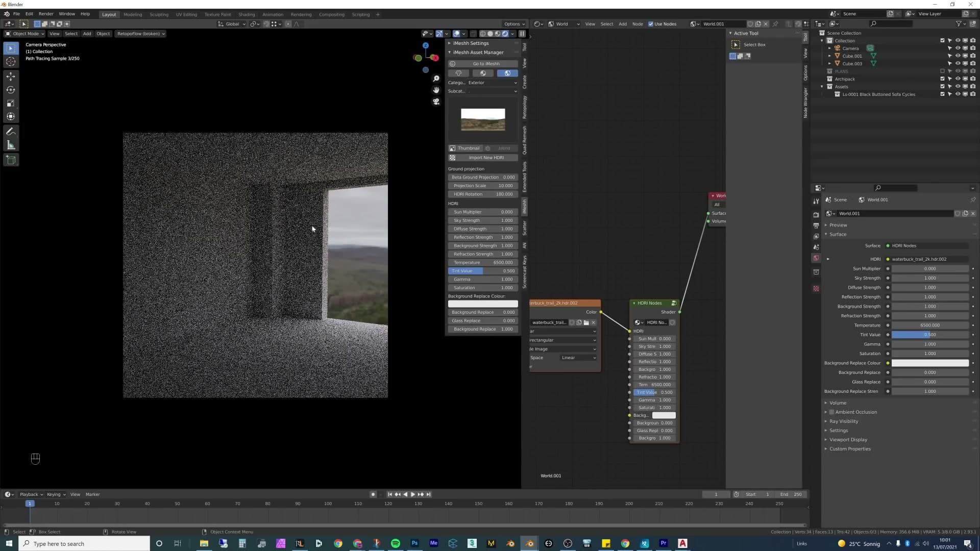Open Spotify from the Windows taskbar
This screenshot has width=980, height=551.
click(x=396, y=543)
